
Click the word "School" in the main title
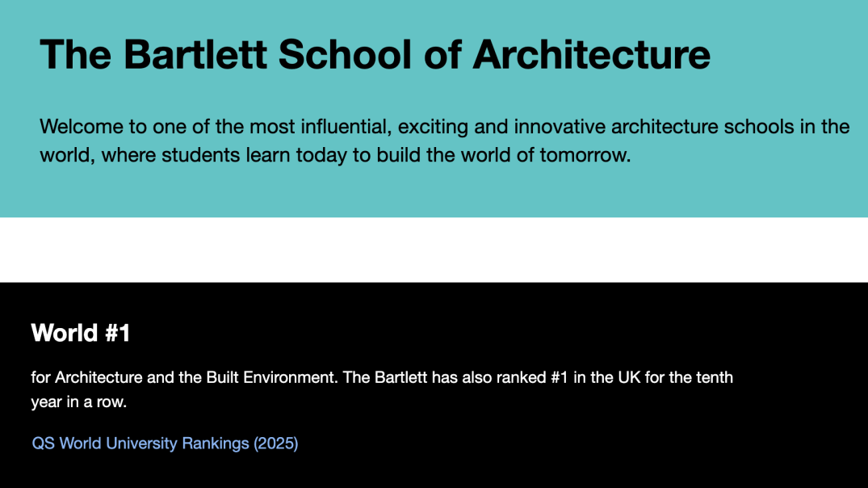click(x=345, y=54)
